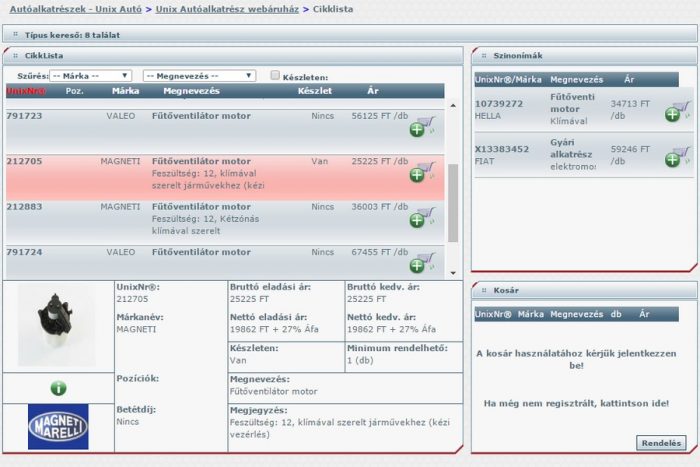Add VALEO 791723 to cart

click(421, 127)
